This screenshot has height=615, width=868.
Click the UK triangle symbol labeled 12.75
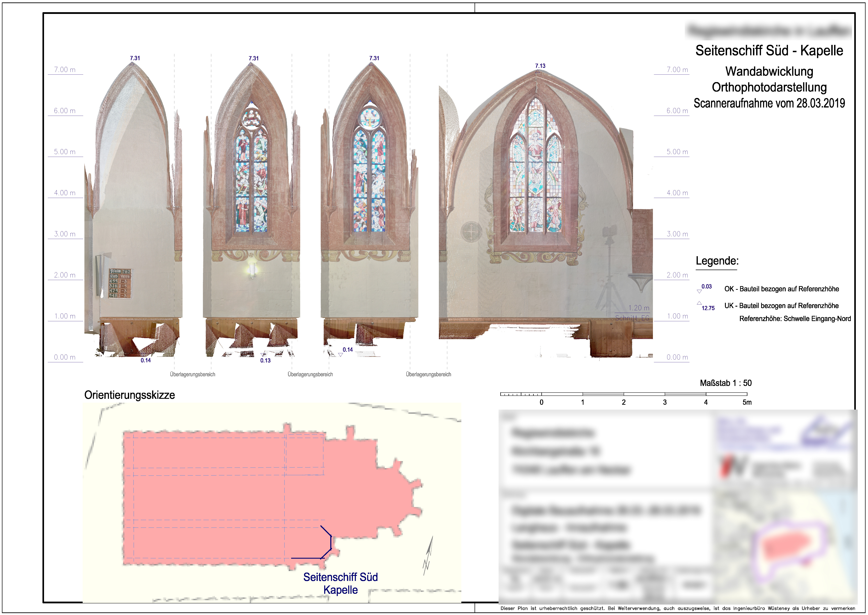coord(699,303)
